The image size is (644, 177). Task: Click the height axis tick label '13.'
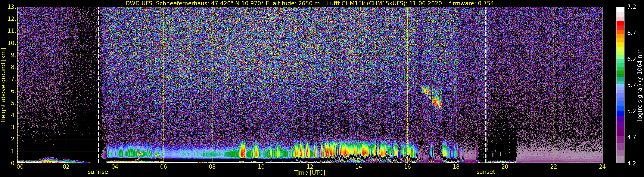click(11, 7)
